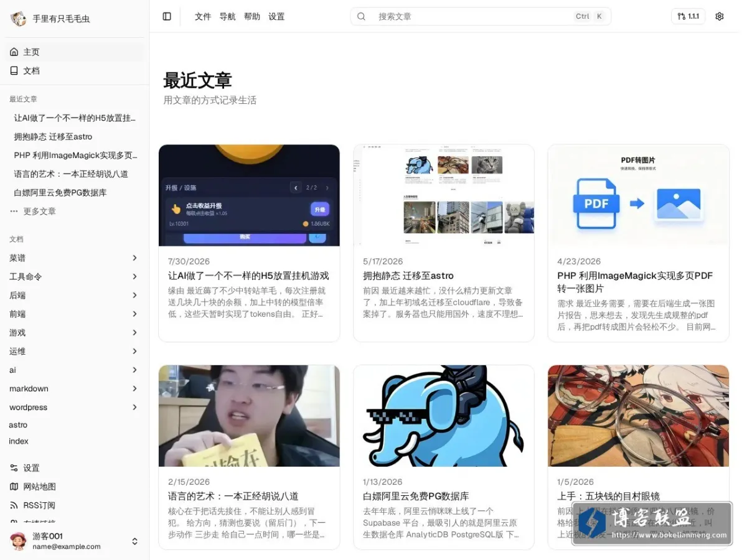The width and height of the screenshot is (747, 560).
Task: Click card title 语言的艺术：一本正经胡说八道
Action: 233,497
